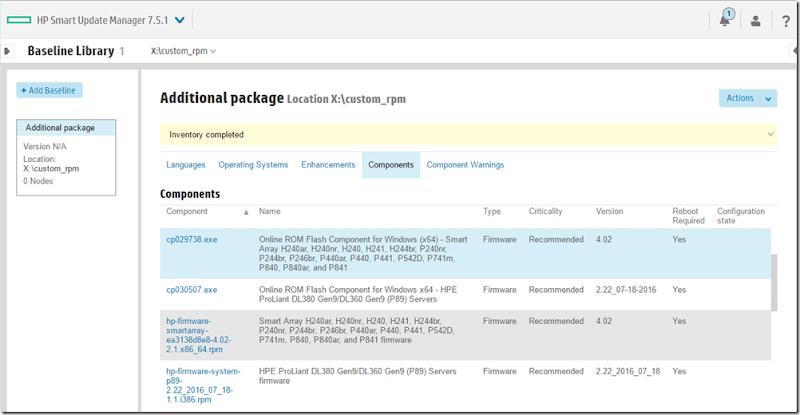This screenshot has width=800, height=415.
Task: Switch to the Enhancements tab
Action: click(x=328, y=165)
